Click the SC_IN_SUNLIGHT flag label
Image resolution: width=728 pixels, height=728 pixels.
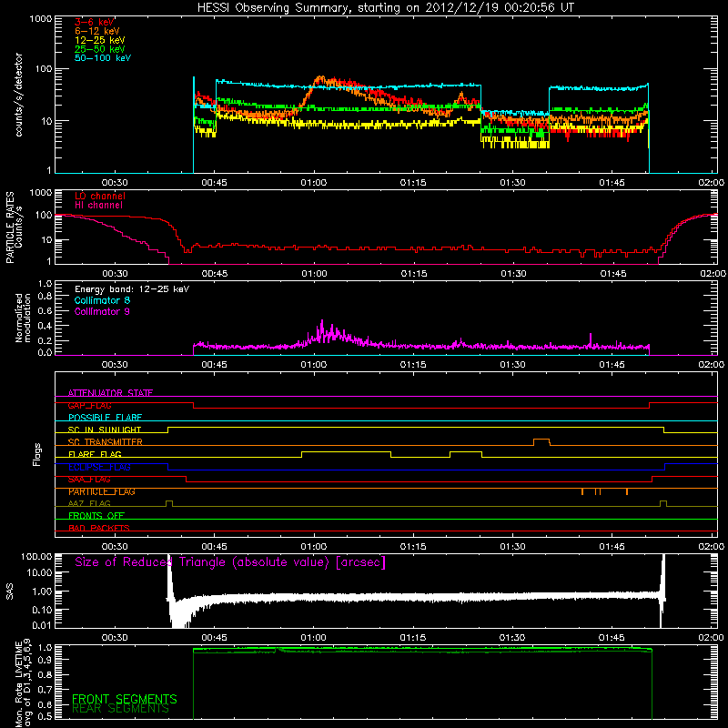coord(105,430)
